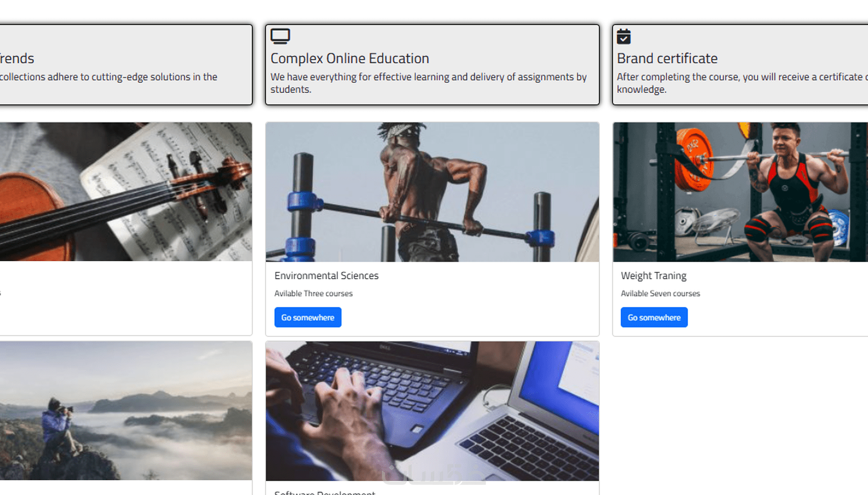The width and height of the screenshot is (868, 495).
Task: Open the Complex Online Education heading
Action: [350, 59]
